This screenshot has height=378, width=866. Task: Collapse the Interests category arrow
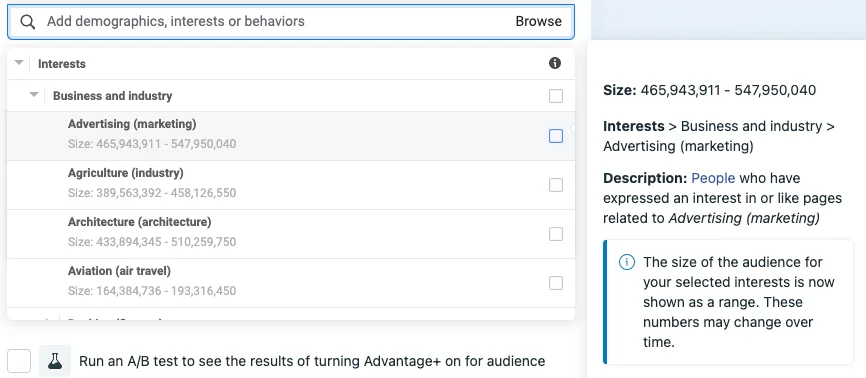pos(19,62)
